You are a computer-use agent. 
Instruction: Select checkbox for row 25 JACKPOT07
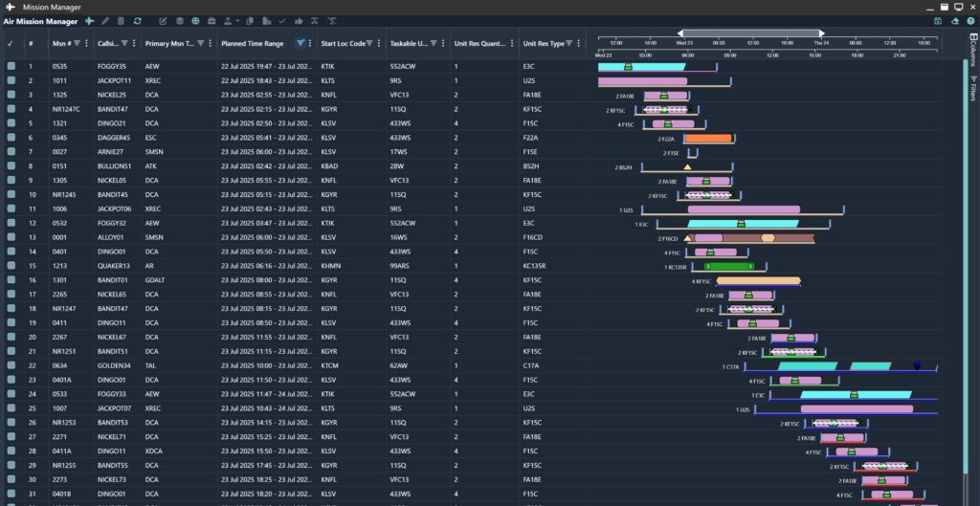[x=11, y=408]
